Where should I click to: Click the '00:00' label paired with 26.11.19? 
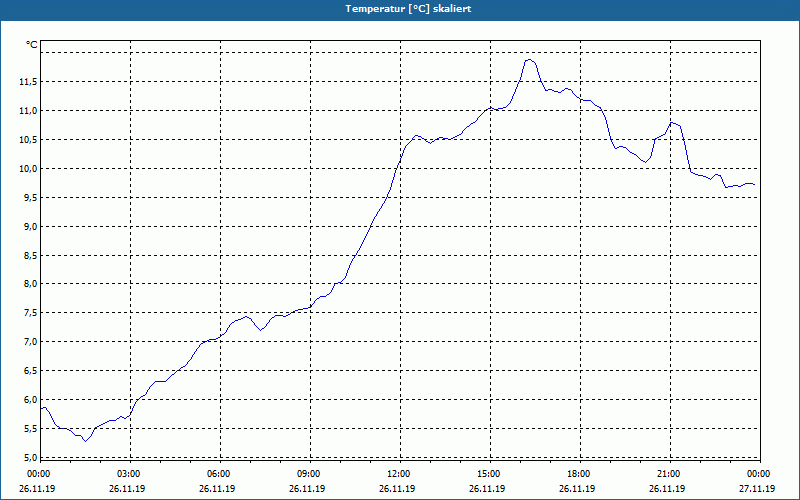[x=39, y=474]
